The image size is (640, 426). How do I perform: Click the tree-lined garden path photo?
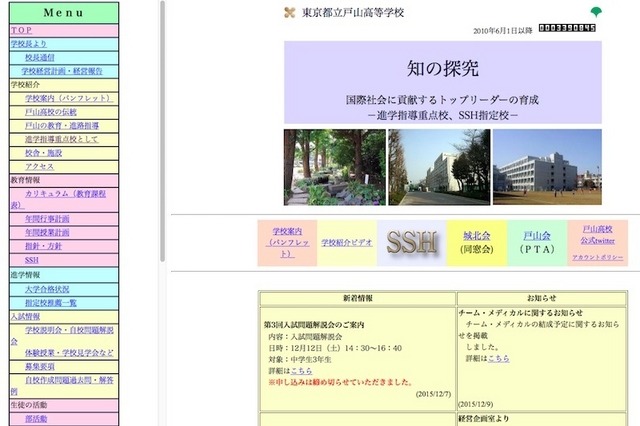tap(335, 167)
